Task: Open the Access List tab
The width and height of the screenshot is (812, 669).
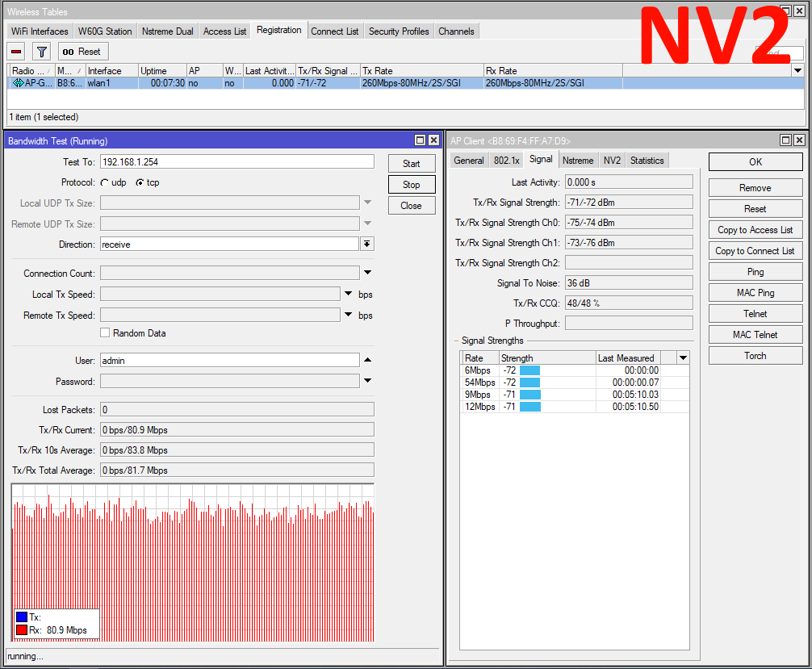Action: point(224,31)
